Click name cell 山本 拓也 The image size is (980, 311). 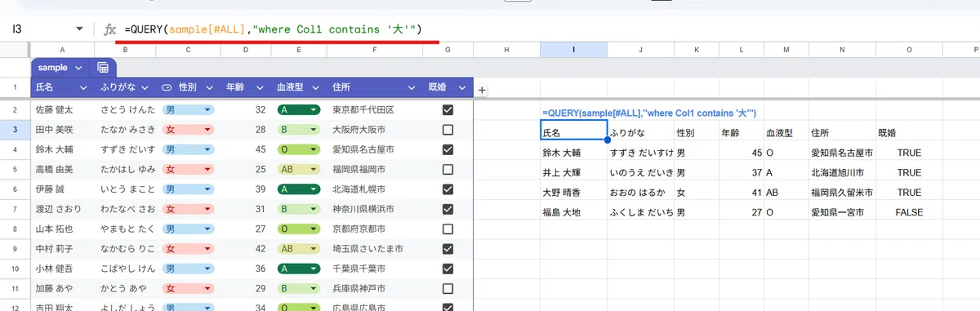pyautogui.click(x=63, y=229)
